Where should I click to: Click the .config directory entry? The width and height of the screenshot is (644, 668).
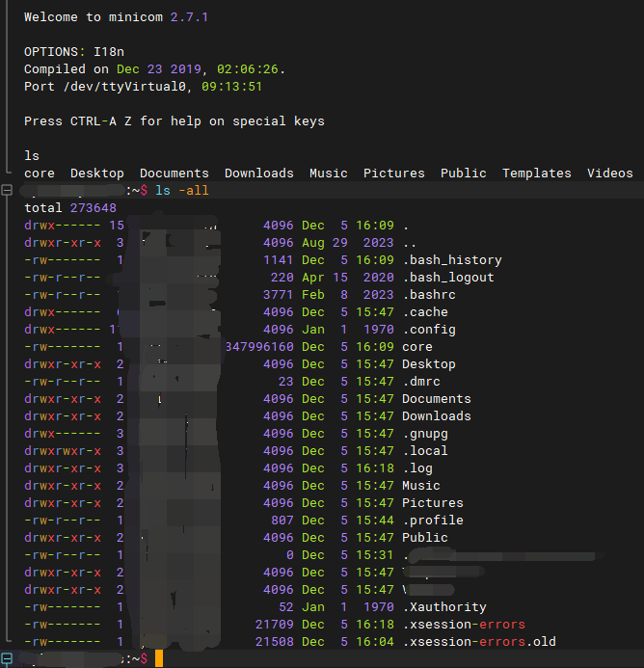click(428, 330)
